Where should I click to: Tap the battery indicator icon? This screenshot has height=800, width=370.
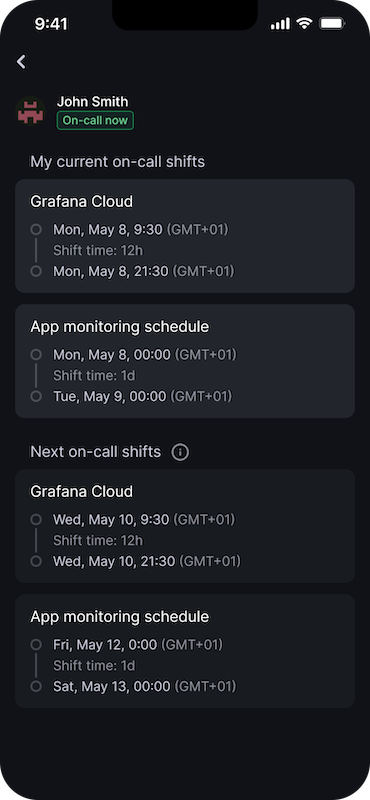click(332, 23)
